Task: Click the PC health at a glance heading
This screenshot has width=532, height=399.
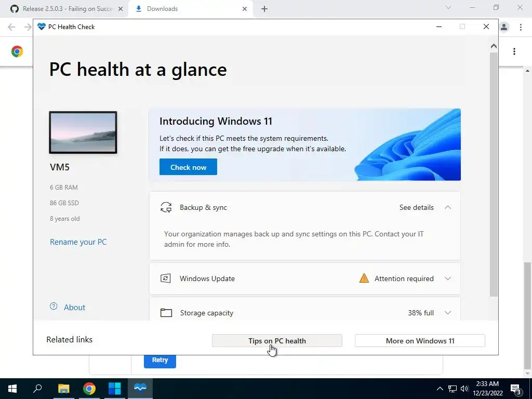Action: (x=138, y=70)
